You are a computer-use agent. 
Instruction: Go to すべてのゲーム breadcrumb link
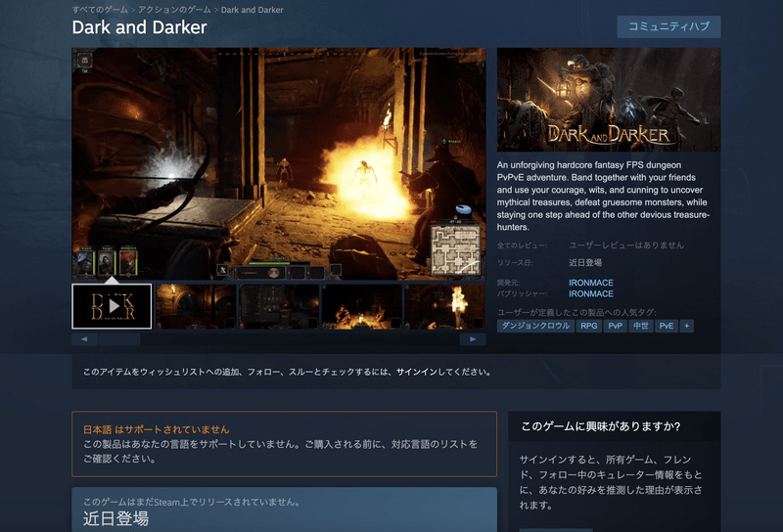coord(100,10)
